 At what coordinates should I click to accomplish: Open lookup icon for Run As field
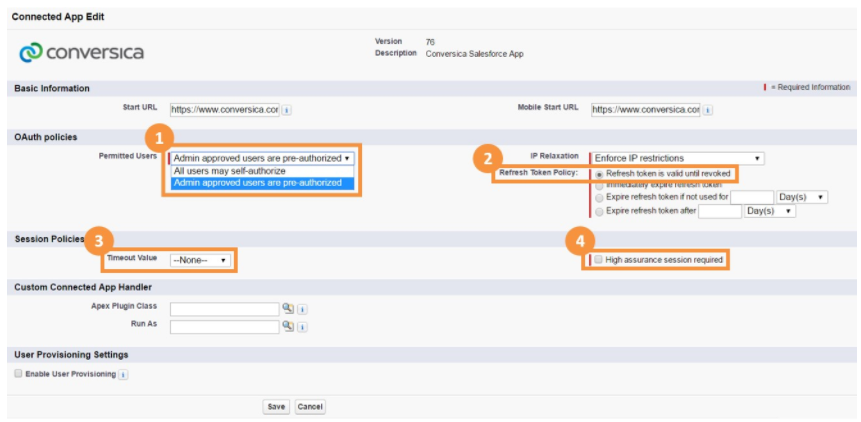tap(288, 326)
